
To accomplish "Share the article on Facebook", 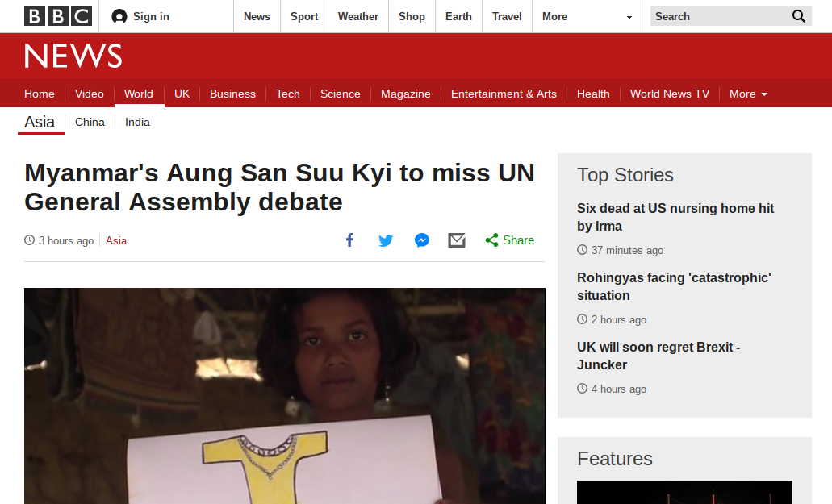I will point(349,240).
